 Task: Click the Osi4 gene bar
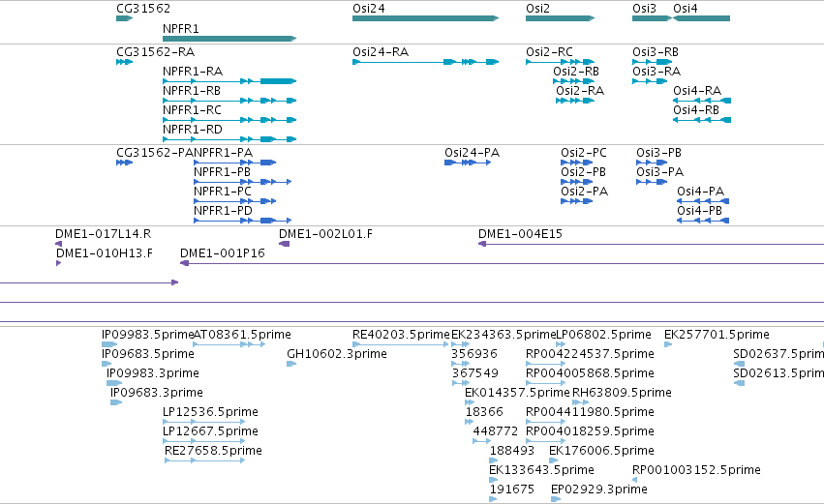click(702, 18)
